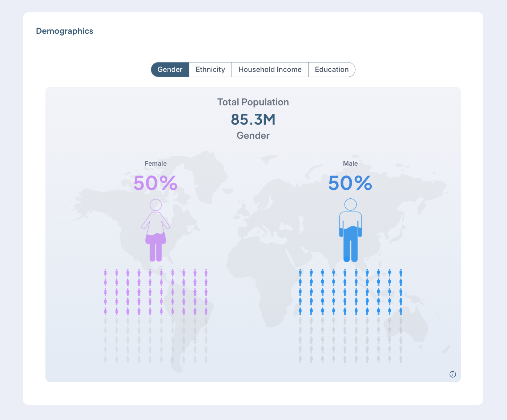Click the Total Population label
Image resolution: width=507 pixels, height=420 pixels.
click(253, 102)
